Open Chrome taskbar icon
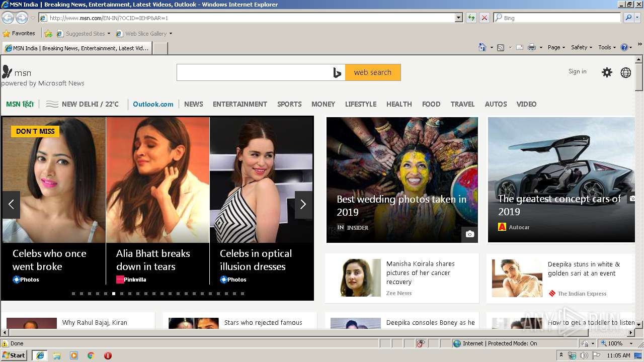Image resolution: width=644 pixels, height=362 pixels. coord(91,355)
